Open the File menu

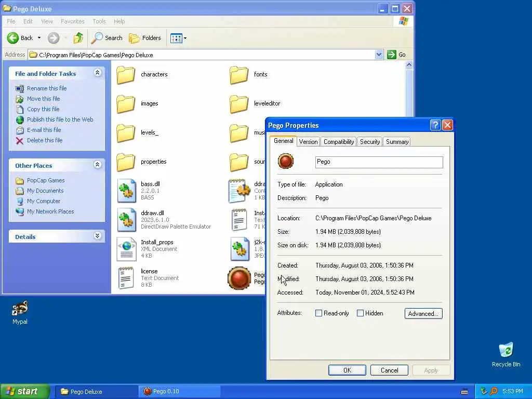[11, 21]
